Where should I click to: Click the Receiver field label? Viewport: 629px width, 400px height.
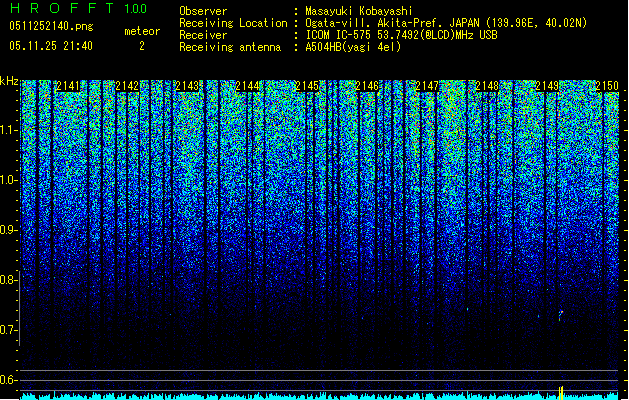pos(203,35)
